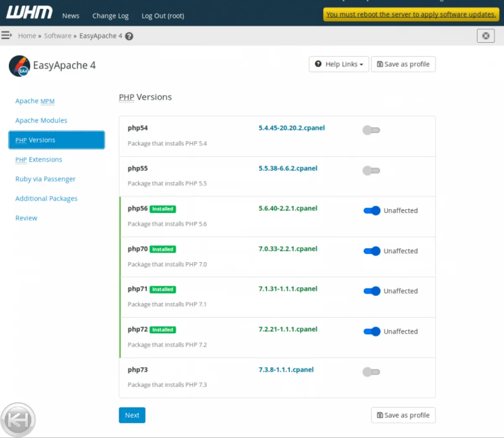Select PHP Extensions in sidebar

tap(39, 160)
